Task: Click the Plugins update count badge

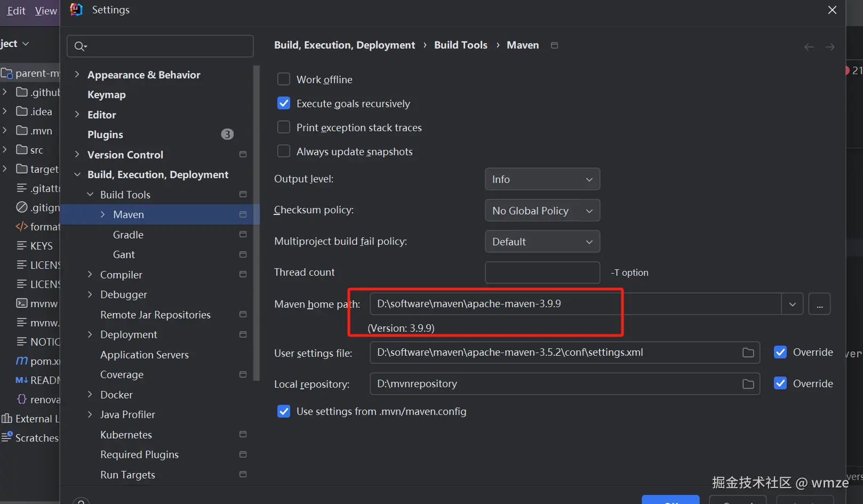Action: click(227, 134)
